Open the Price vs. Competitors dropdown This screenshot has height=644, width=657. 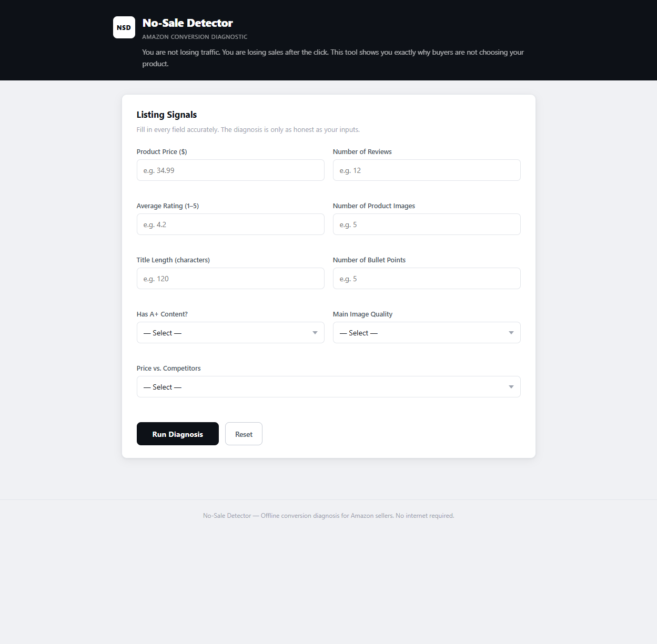(328, 386)
